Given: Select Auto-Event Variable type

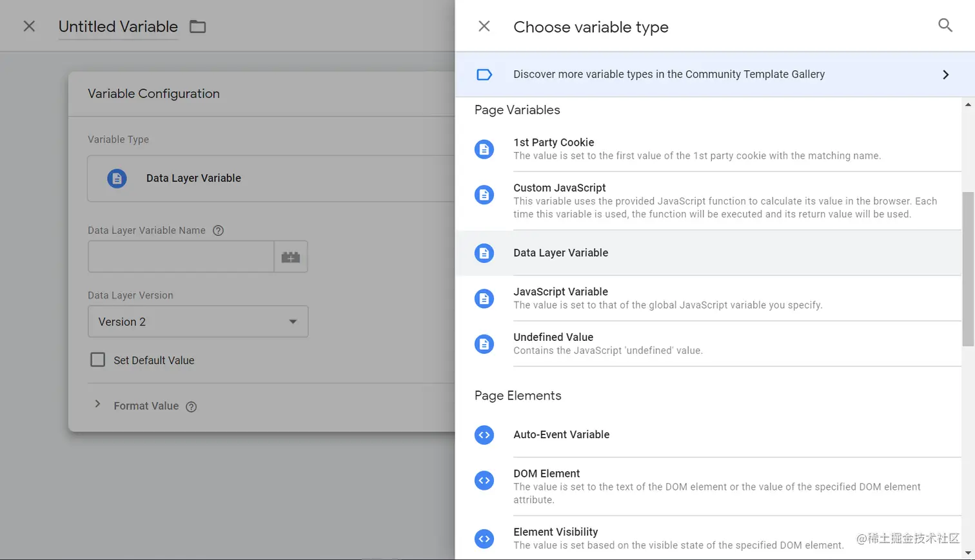Looking at the screenshot, I should pyautogui.click(x=709, y=435).
